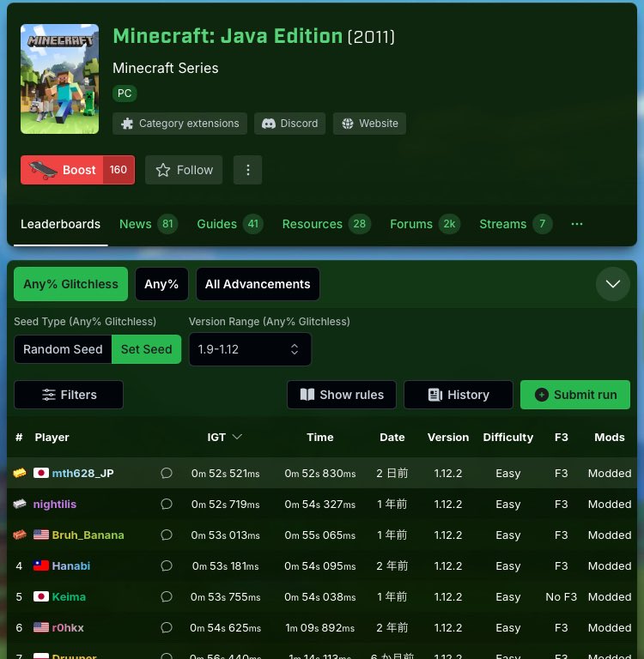Follow the game with star button

[184, 170]
